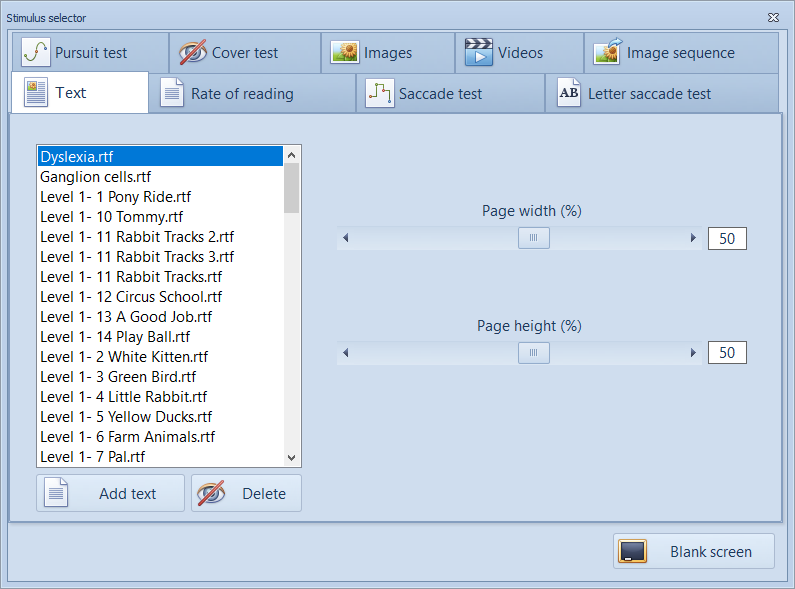Image resolution: width=795 pixels, height=589 pixels.
Task: Click the Saccade test path icon
Action: 379,94
